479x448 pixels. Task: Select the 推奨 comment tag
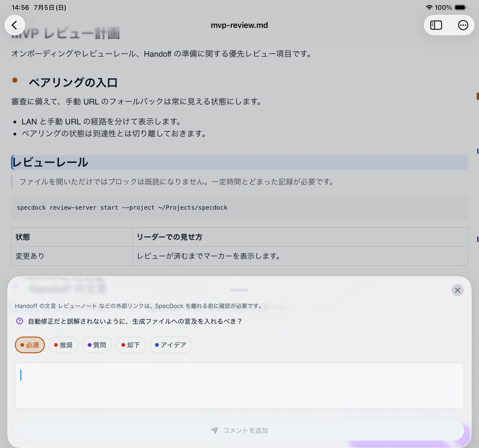[63, 345]
